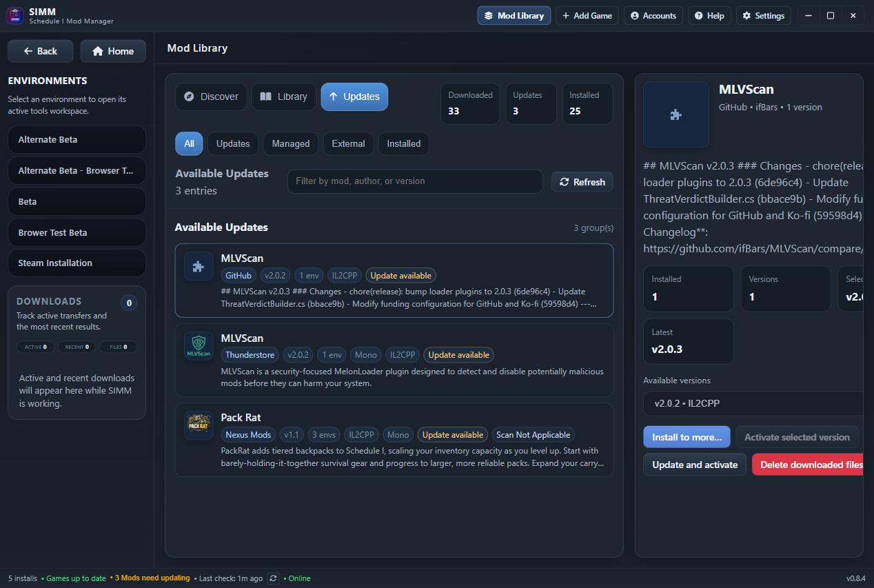Viewport: 874px width, 588px height.
Task: Click the v0.8.4 version label
Action: coord(855,578)
